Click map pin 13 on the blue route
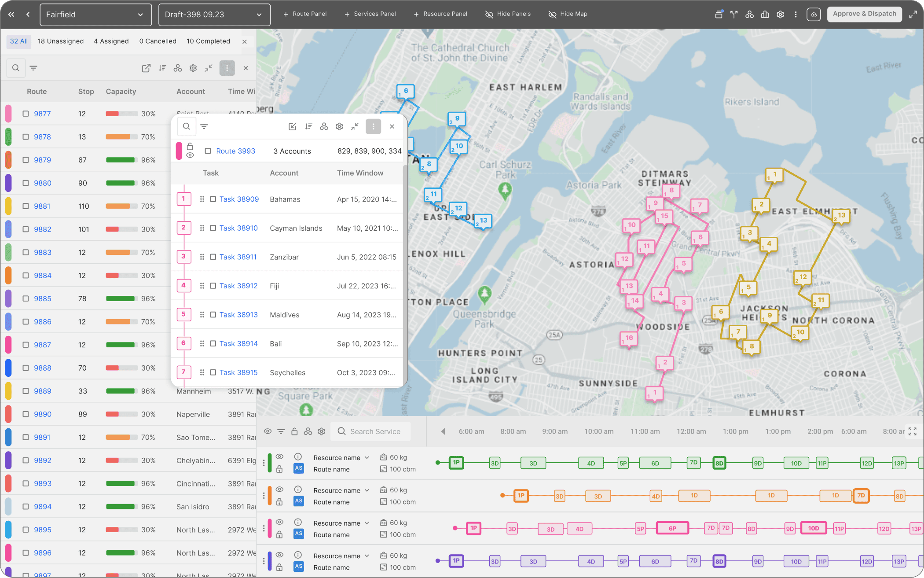This screenshot has width=924, height=578. 483,221
